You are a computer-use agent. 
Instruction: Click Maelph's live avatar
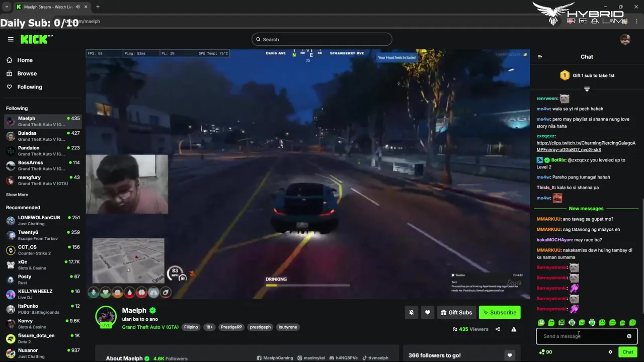tap(106, 317)
